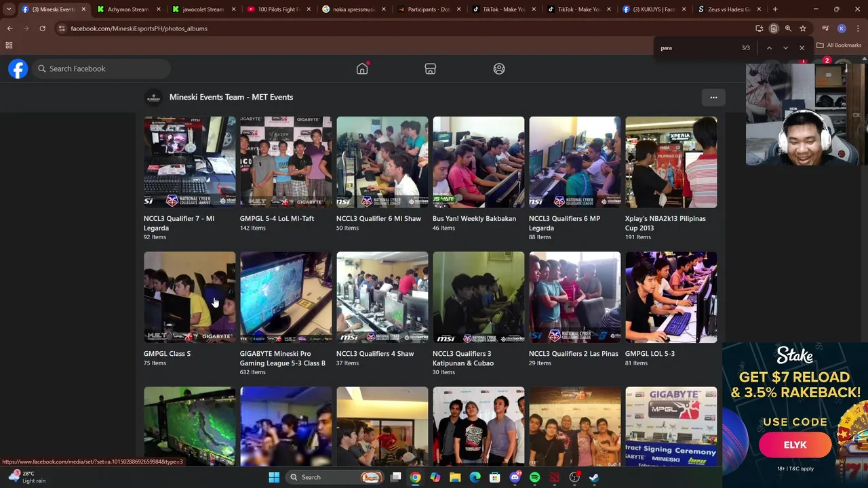This screenshot has width=868, height=488.
Task: Open OBS Studio from the taskbar
Action: coord(574,477)
